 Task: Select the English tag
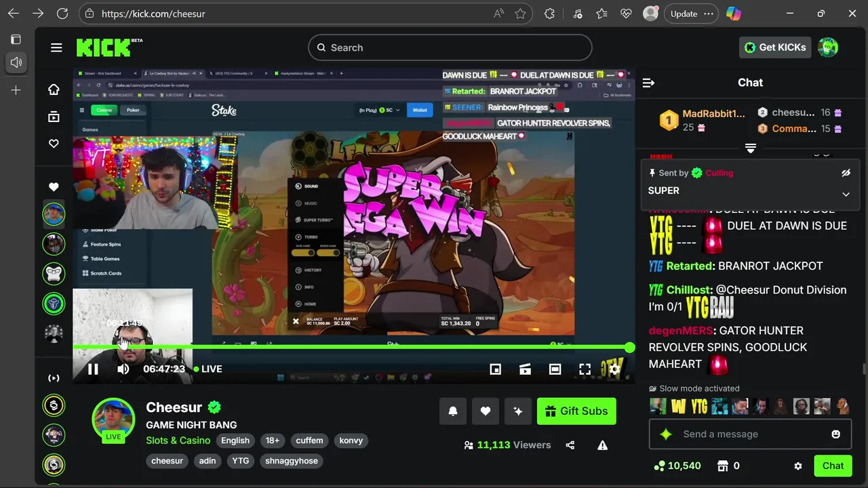pyautogui.click(x=235, y=441)
